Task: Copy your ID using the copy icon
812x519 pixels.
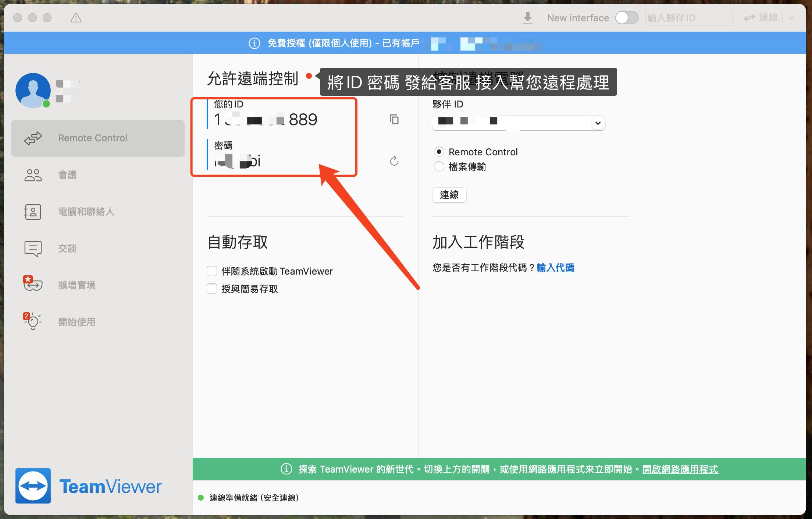Action: [394, 119]
